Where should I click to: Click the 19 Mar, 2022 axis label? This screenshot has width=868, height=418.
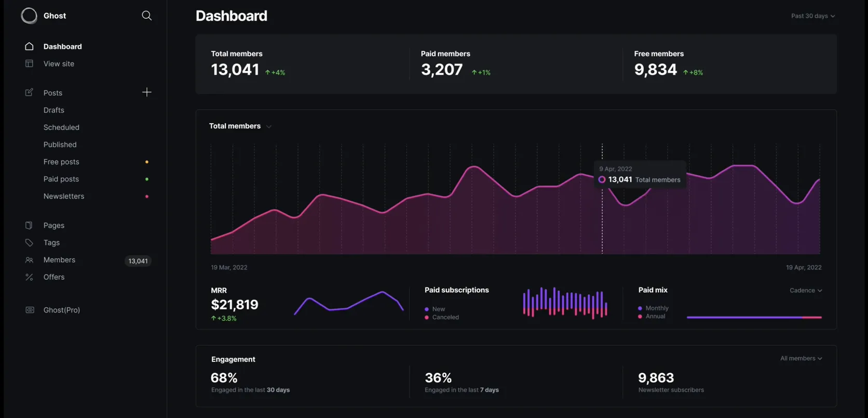[229, 267]
